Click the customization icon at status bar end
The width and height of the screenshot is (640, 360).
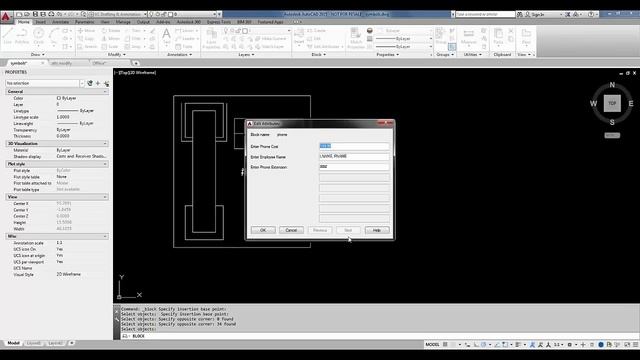point(636,344)
